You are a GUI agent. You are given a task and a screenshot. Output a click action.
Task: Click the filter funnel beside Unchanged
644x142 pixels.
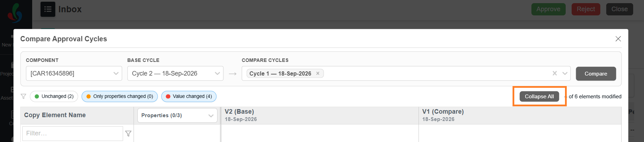(23, 96)
